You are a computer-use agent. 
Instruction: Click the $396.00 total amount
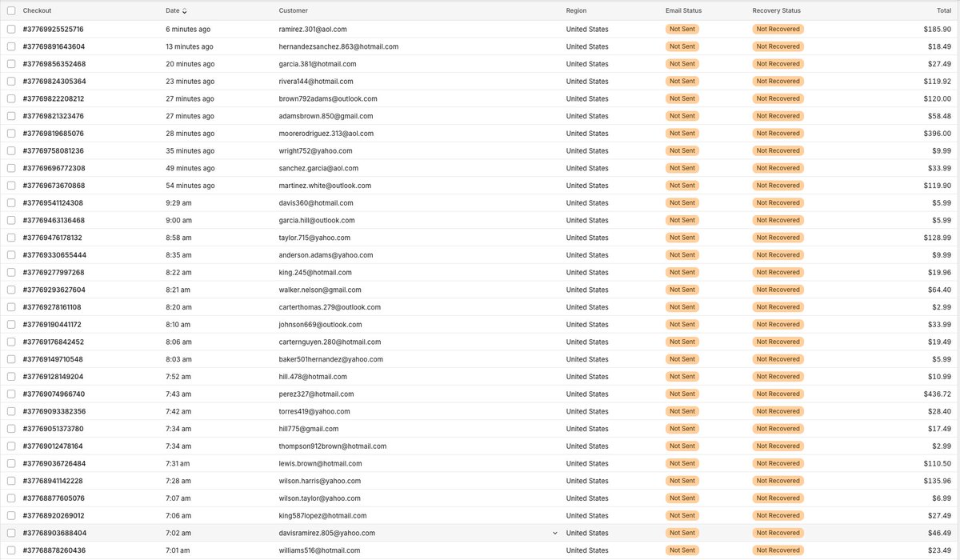(x=936, y=134)
